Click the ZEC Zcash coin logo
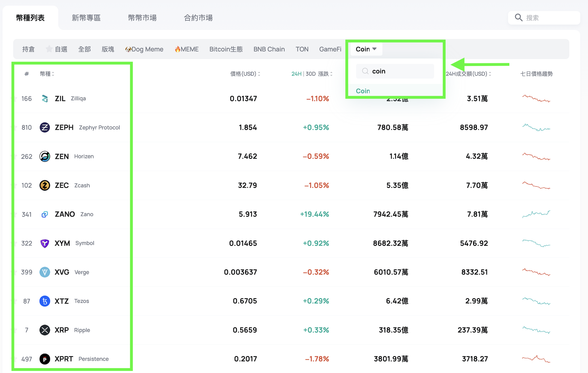The height and width of the screenshot is (373, 588). point(45,185)
